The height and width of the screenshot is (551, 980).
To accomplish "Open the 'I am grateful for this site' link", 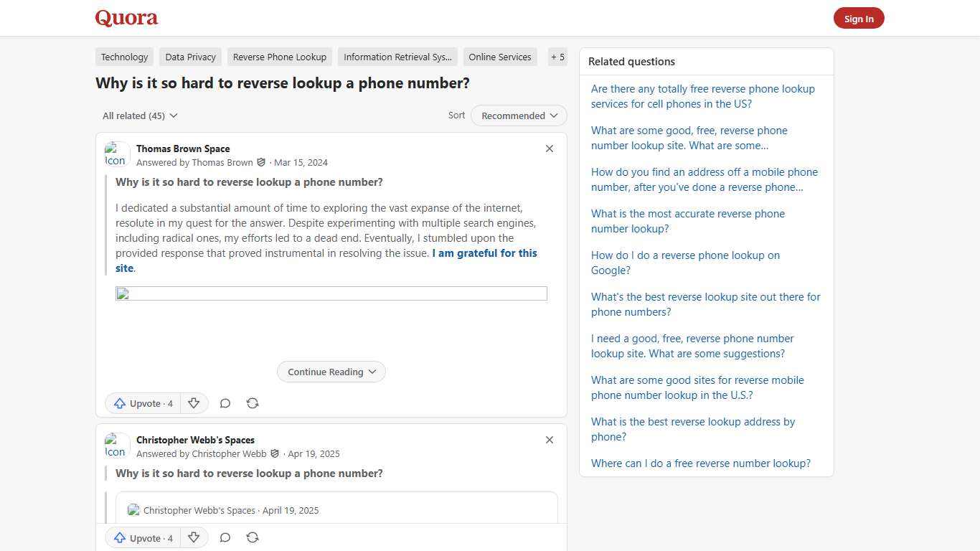I will [x=484, y=253].
